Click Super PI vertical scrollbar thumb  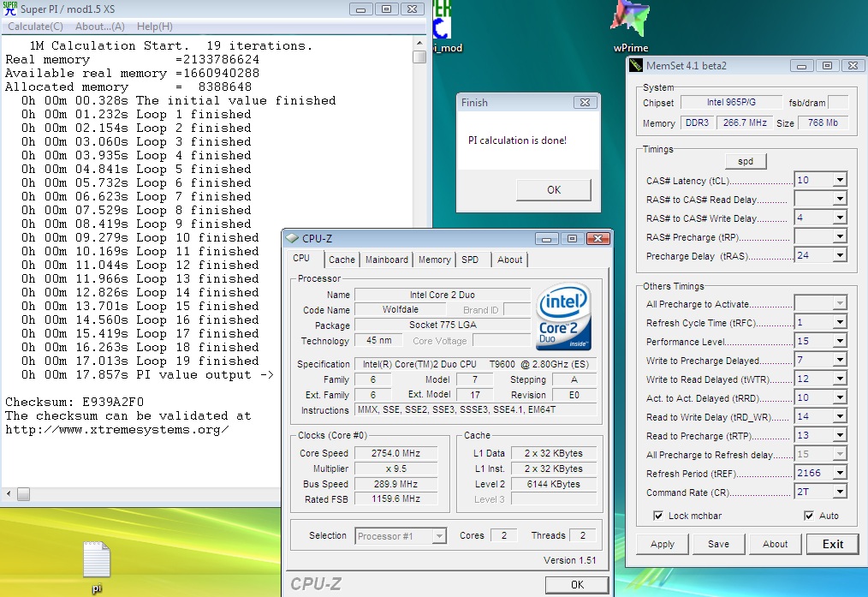(x=419, y=57)
